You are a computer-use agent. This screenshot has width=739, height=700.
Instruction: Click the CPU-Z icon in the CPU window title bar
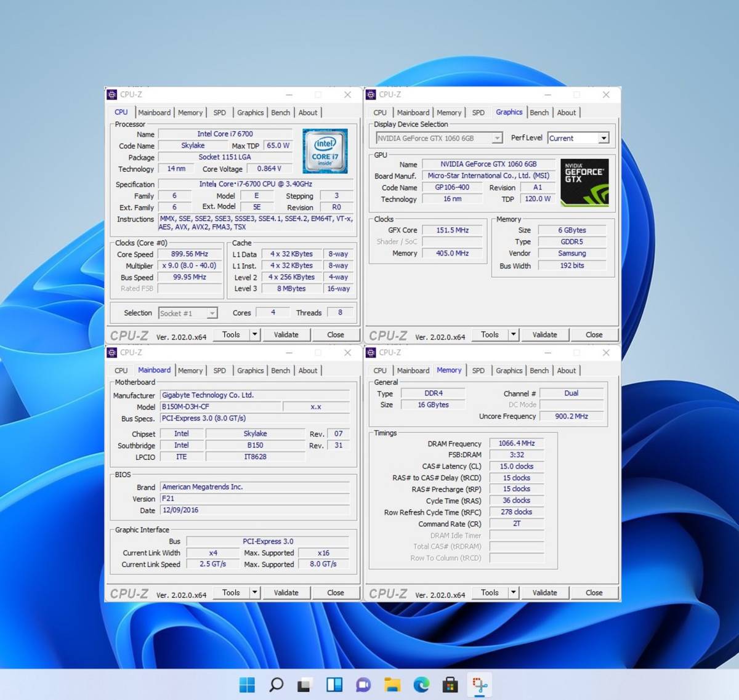coord(112,95)
